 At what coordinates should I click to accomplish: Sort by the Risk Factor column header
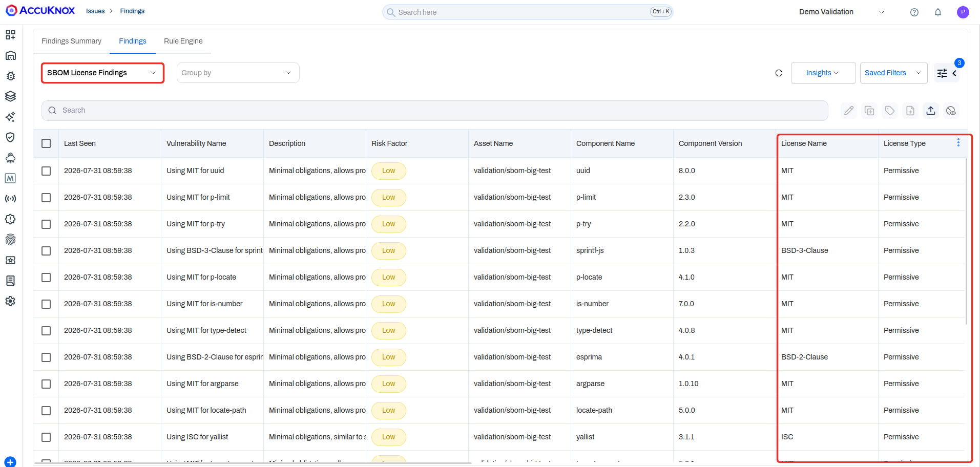tap(389, 143)
